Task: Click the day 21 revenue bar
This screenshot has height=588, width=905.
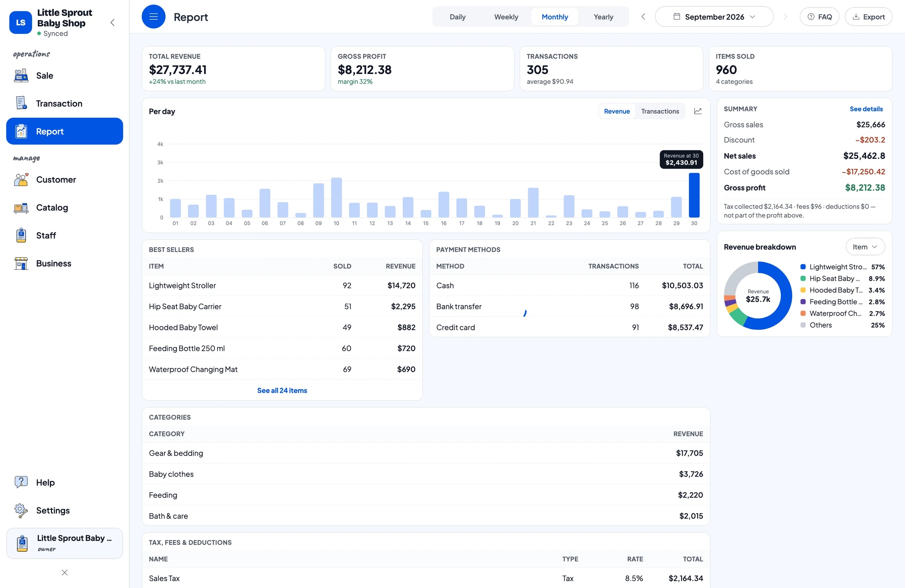Action: tap(533, 202)
